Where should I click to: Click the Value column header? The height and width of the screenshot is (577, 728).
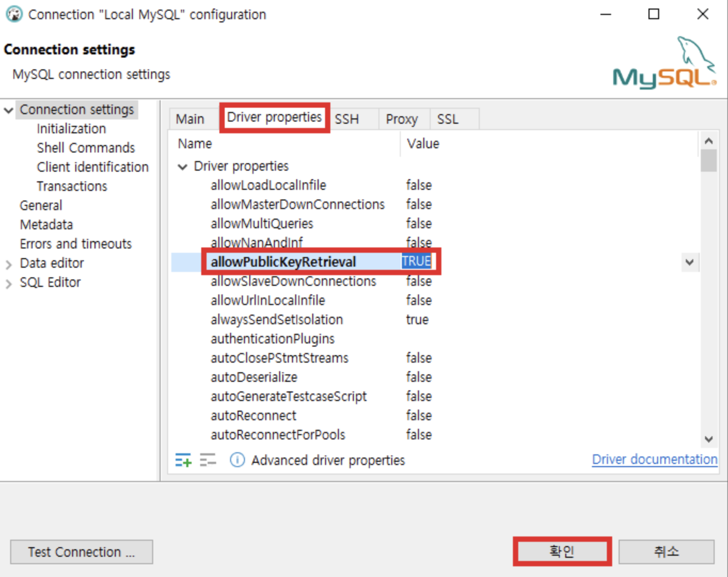click(x=423, y=143)
